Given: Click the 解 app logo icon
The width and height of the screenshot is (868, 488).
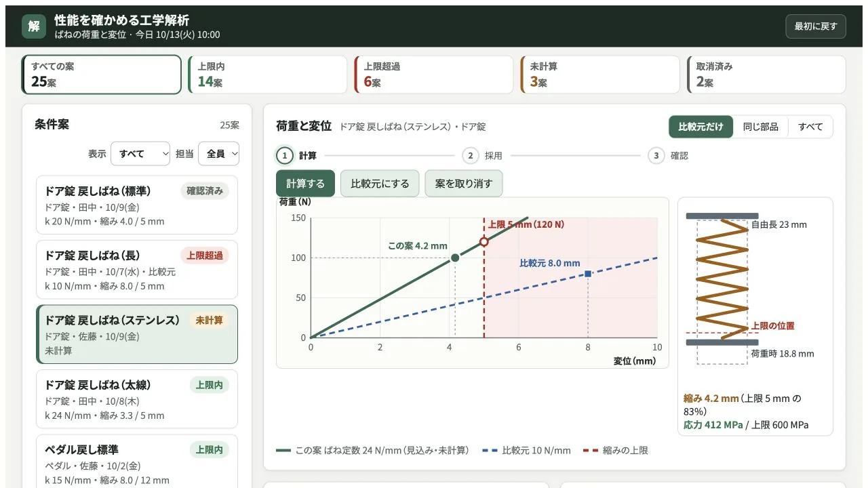Looking at the screenshot, I should (x=34, y=26).
